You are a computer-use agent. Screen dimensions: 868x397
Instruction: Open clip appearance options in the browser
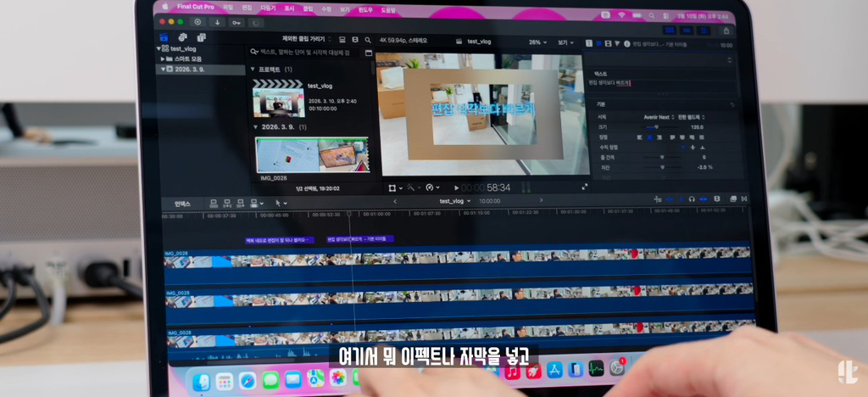355,40
